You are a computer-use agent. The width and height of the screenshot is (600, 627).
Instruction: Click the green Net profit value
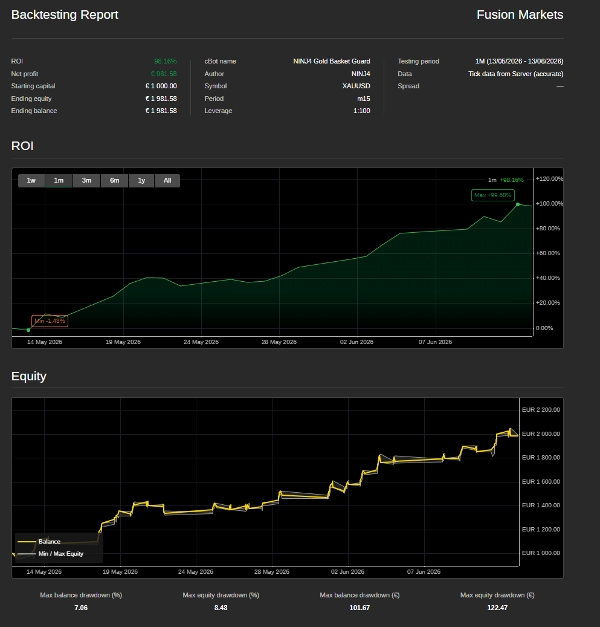click(x=164, y=74)
